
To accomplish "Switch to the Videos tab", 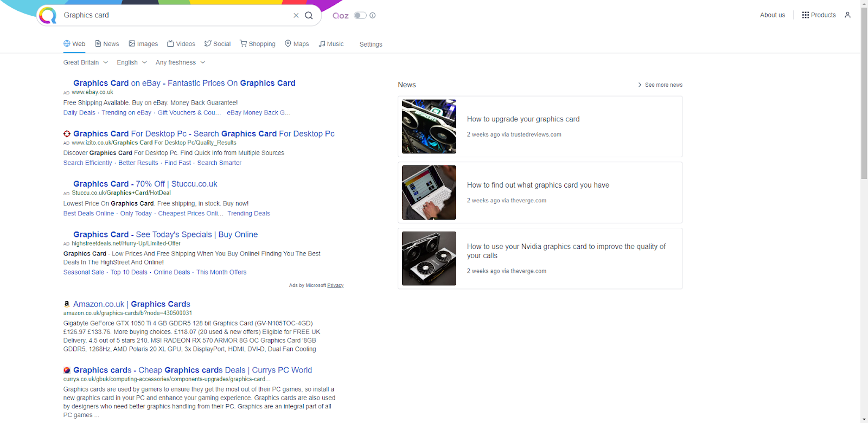I will (x=181, y=44).
